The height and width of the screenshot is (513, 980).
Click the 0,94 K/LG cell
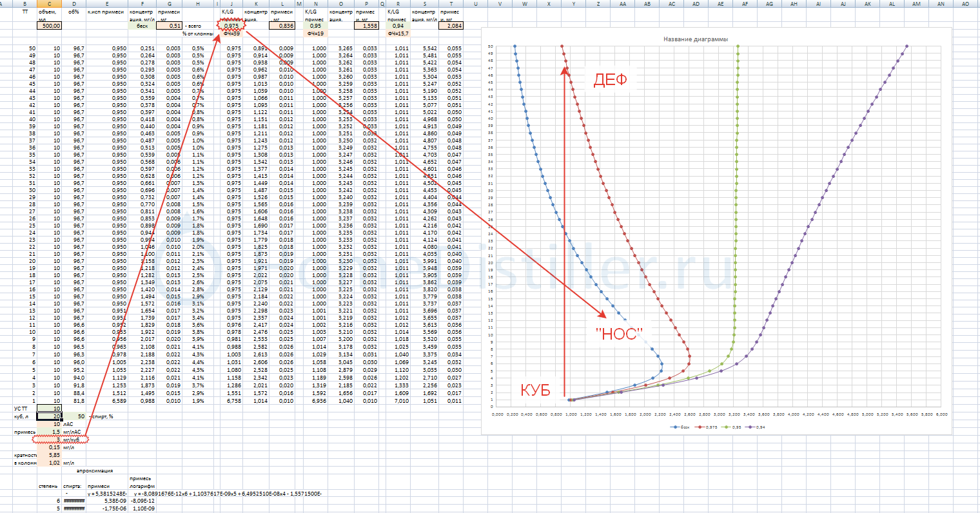pyautogui.click(x=398, y=26)
